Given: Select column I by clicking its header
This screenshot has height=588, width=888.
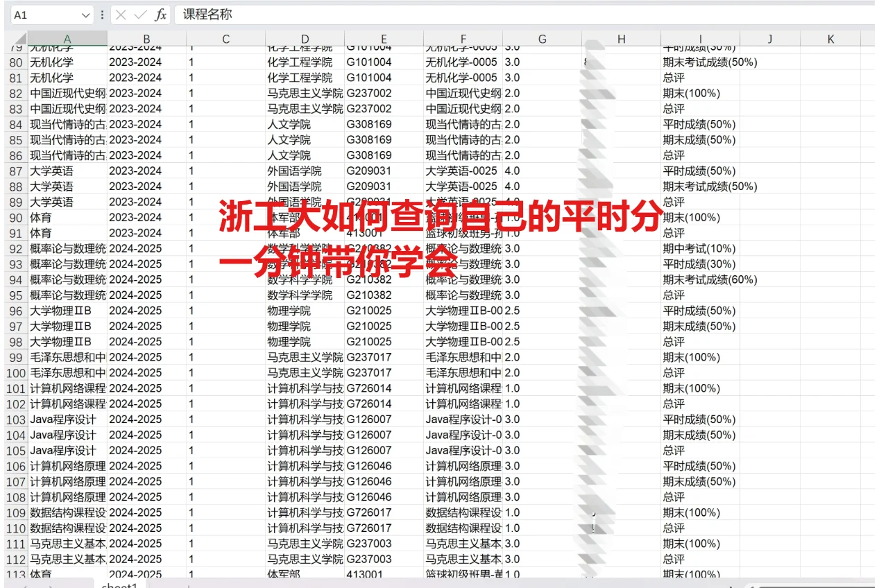Looking at the screenshot, I should (x=700, y=39).
